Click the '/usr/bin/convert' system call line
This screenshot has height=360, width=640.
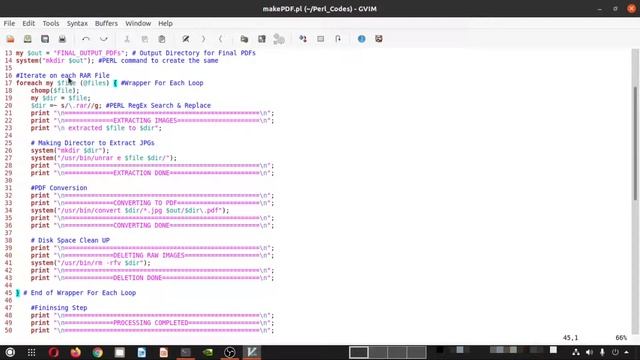coord(130,210)
